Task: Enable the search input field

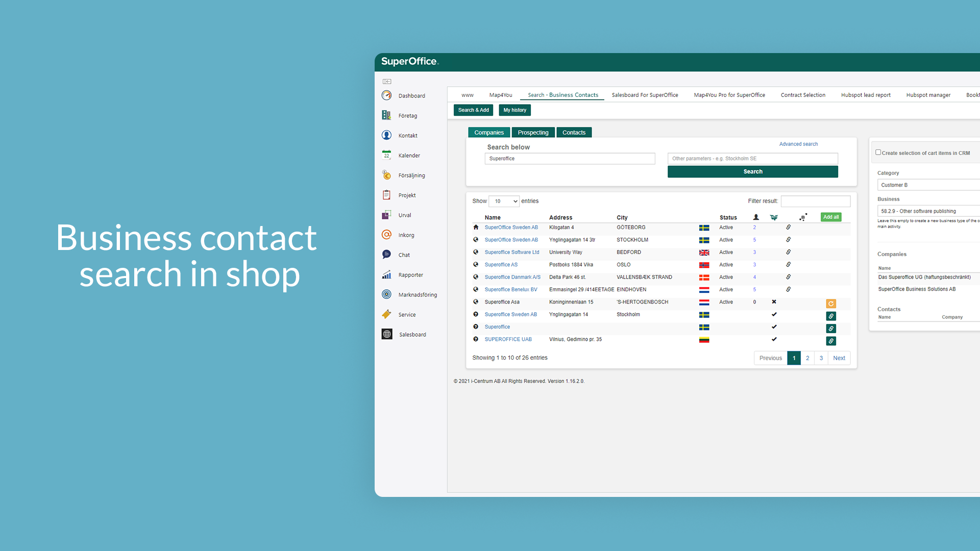Action: [x=569, y=159]
